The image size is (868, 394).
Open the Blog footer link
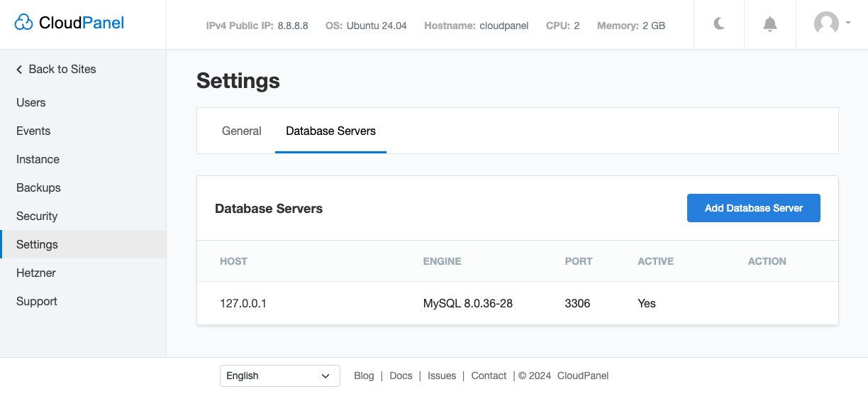click(x=364, y=376)
